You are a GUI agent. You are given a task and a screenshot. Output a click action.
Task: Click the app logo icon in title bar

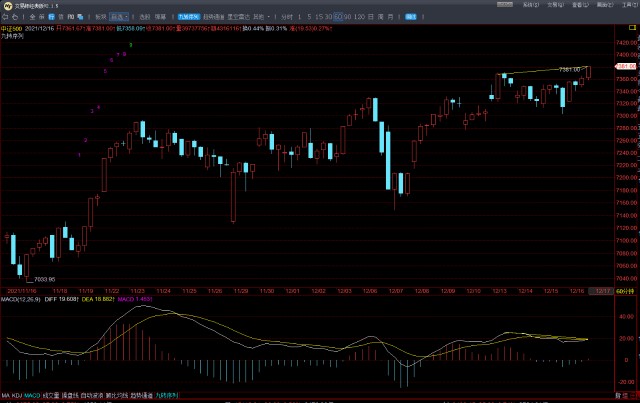pos(7,6)
